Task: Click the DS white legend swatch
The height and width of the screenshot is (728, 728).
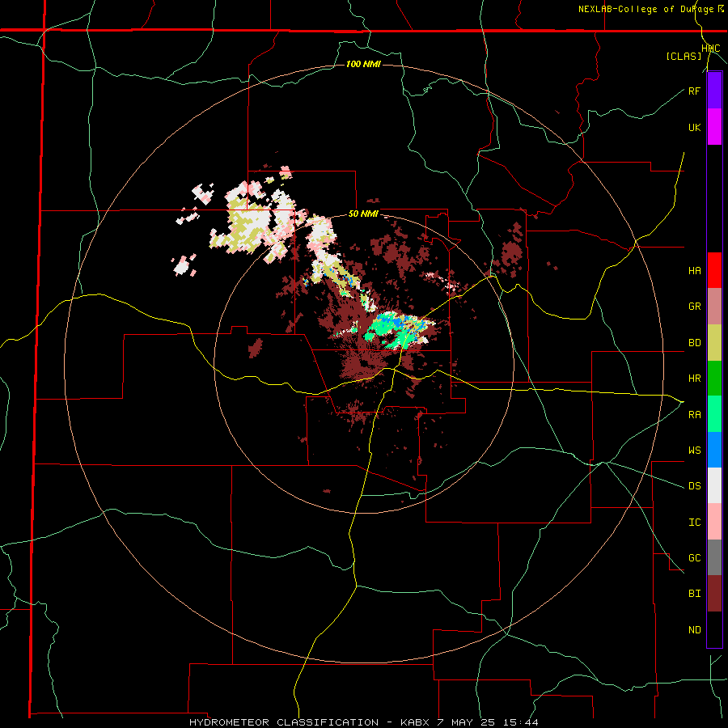Action: pos(714,485)
